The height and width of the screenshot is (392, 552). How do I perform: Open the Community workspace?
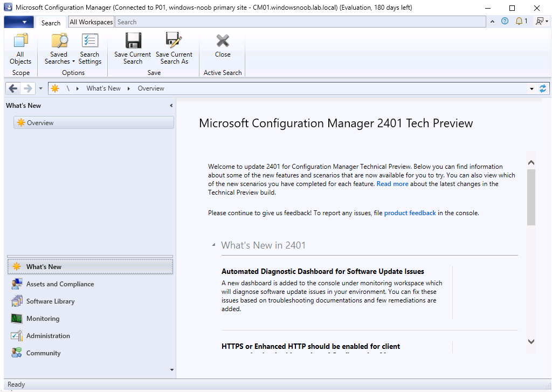(90, 353)
